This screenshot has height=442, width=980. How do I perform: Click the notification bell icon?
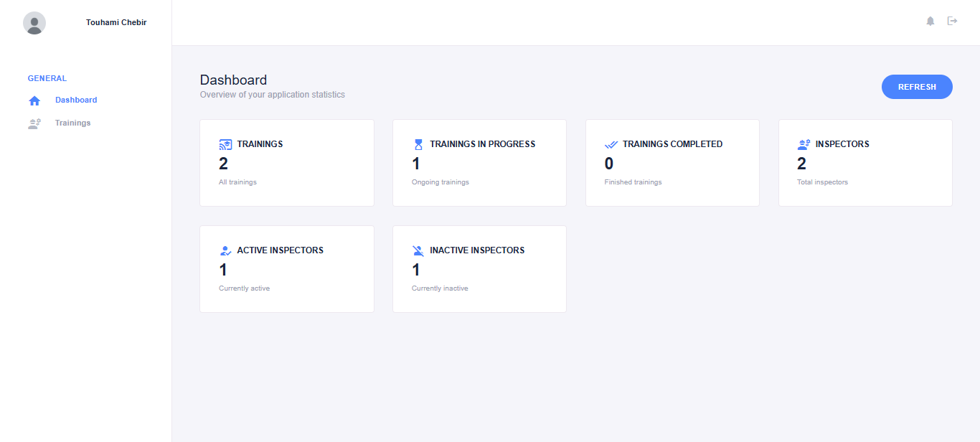point(930,21)
